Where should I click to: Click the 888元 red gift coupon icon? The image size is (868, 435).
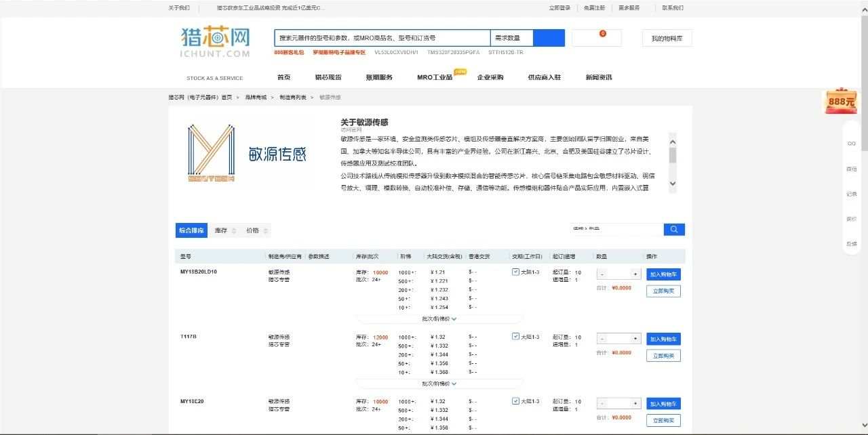[x=840, y=101]
